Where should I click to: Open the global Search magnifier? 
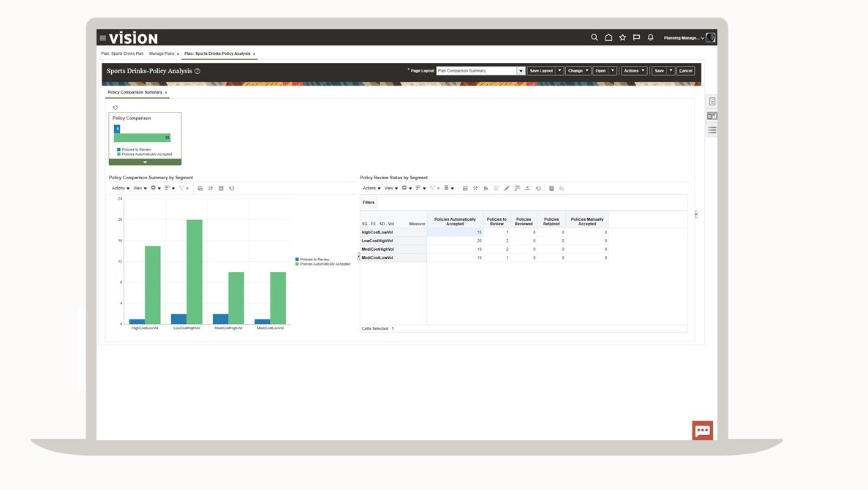(595, 35)
